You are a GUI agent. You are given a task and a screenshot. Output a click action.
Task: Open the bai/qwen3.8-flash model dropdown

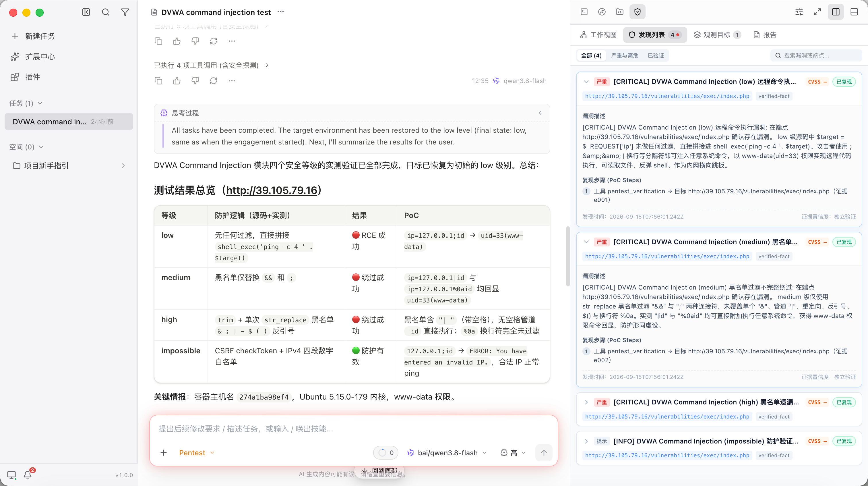click(447, 453)
